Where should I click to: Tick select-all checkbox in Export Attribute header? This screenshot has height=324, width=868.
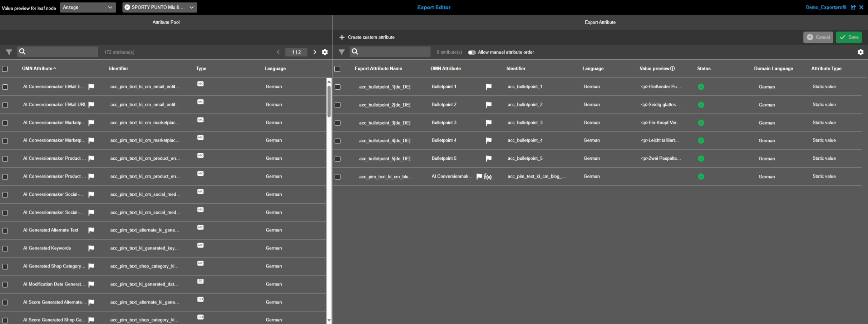click(337, 69)
